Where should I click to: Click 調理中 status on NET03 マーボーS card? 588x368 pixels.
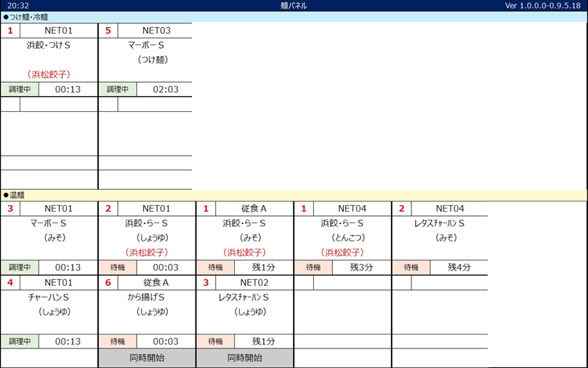click(x=117, y=89)
